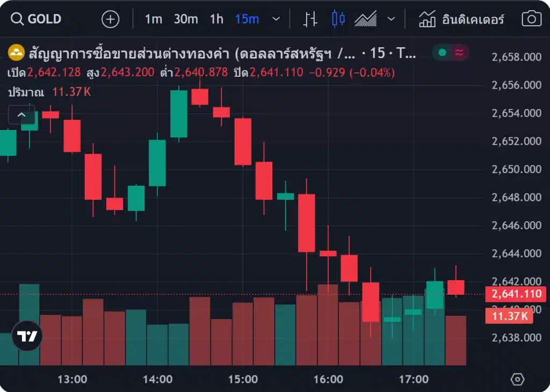
Task: Open the indicators (อินดิเคเตอร์) menu
Action: [x=462, y=19]
